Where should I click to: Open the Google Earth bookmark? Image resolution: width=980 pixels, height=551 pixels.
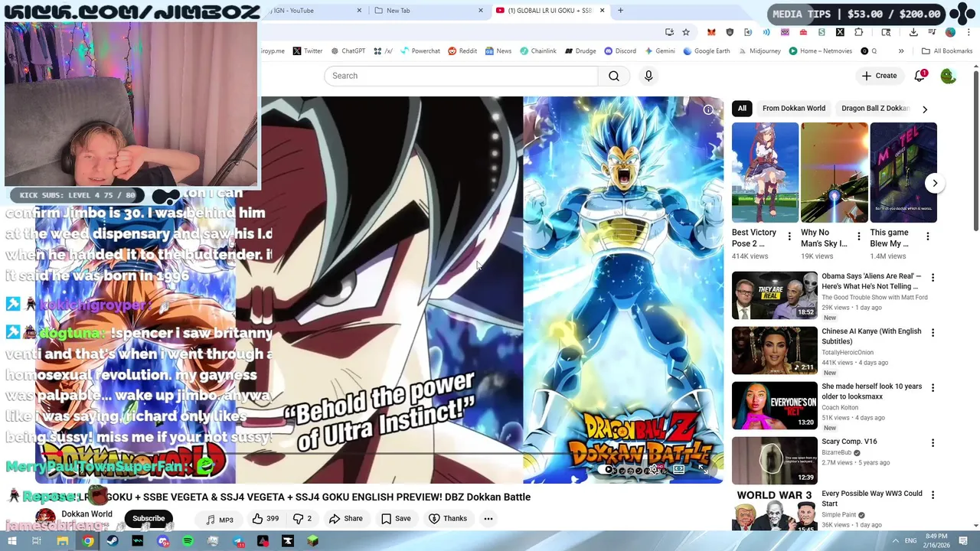(x=705, y=51)
